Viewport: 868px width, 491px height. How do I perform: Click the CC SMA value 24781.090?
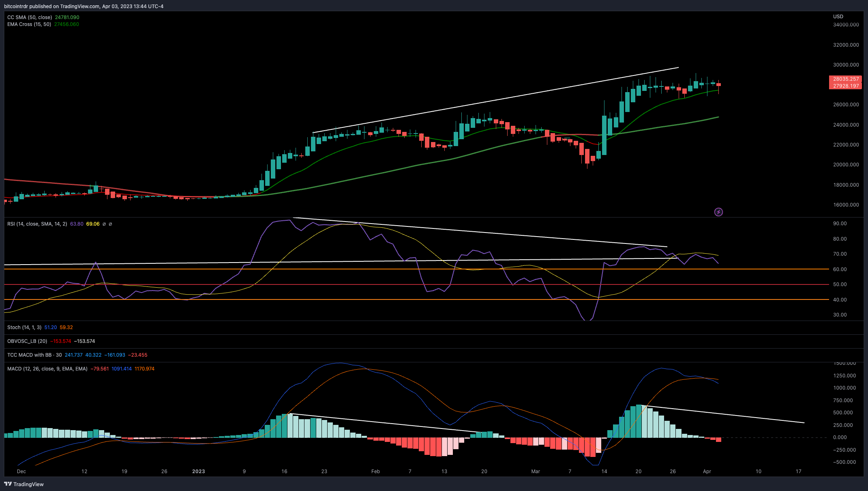coord(67,17)
